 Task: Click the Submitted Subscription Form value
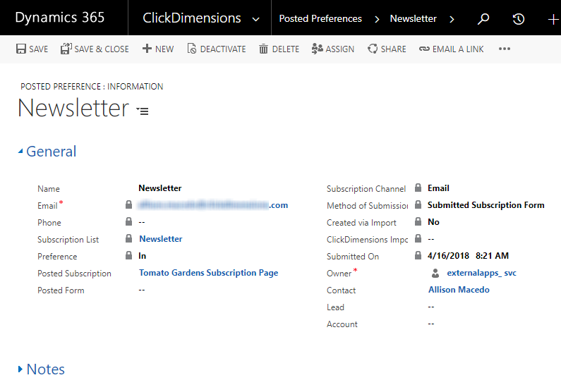point(486,205)
